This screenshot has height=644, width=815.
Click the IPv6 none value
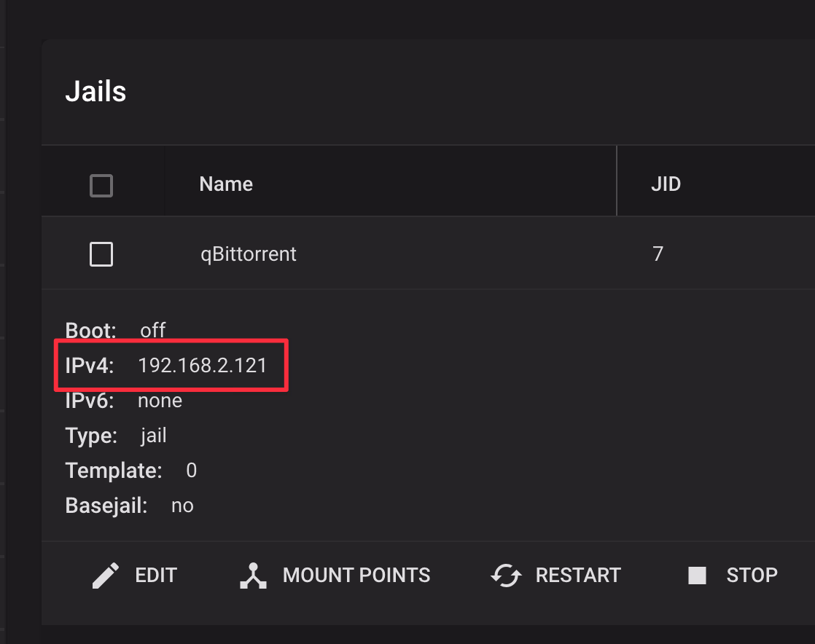click(x=160, y=401)
